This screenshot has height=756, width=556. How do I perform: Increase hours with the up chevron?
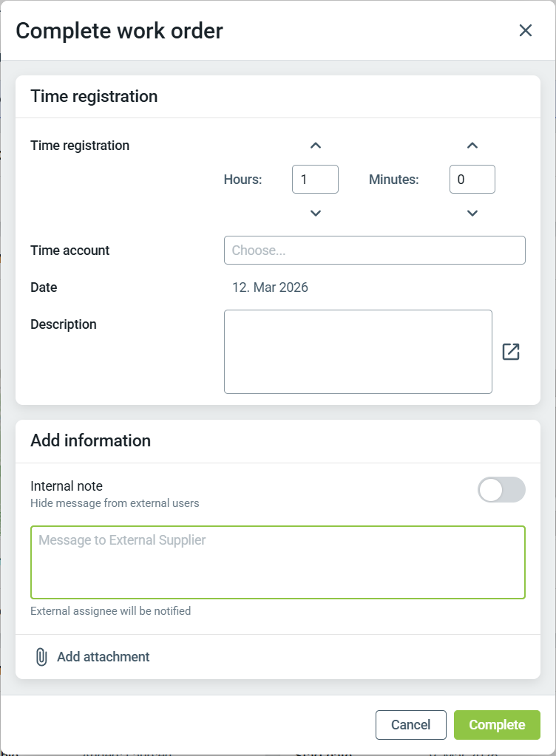(316, 146)
